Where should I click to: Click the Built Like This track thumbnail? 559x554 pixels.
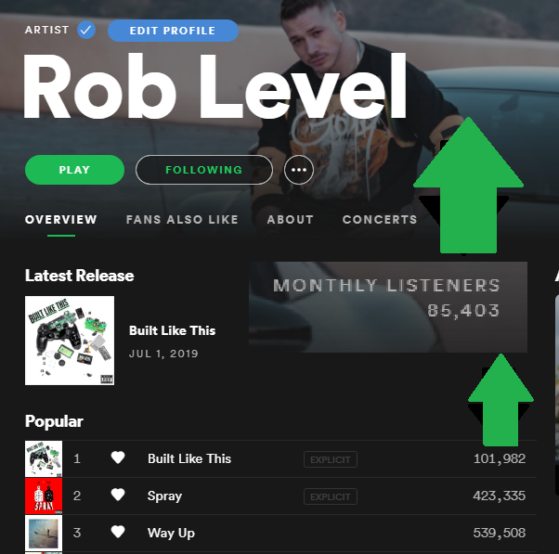(x=43, y=458)
